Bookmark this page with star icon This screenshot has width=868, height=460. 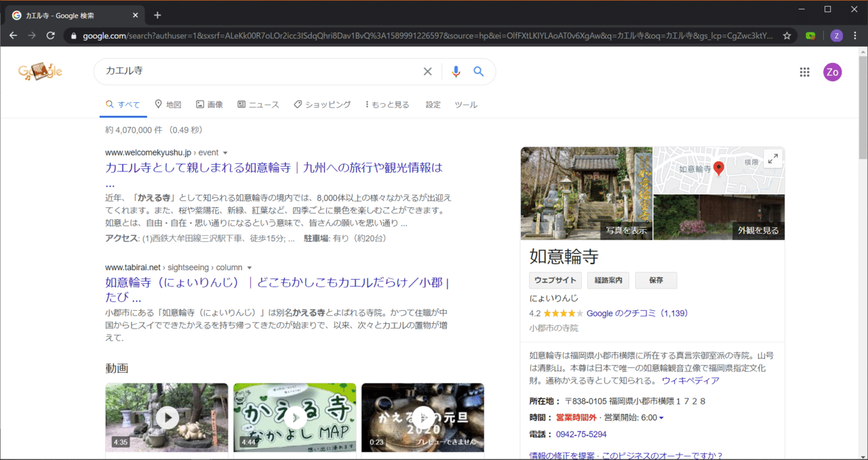(x=787, y=35)
